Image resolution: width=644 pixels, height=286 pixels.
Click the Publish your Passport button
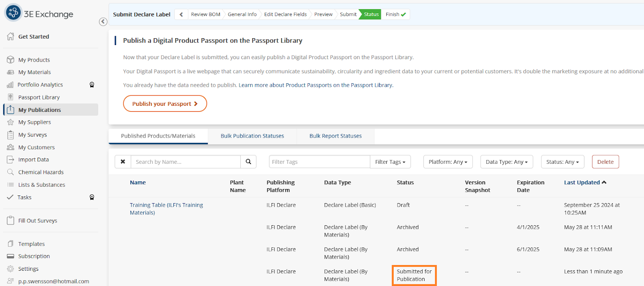pos(165,104)
